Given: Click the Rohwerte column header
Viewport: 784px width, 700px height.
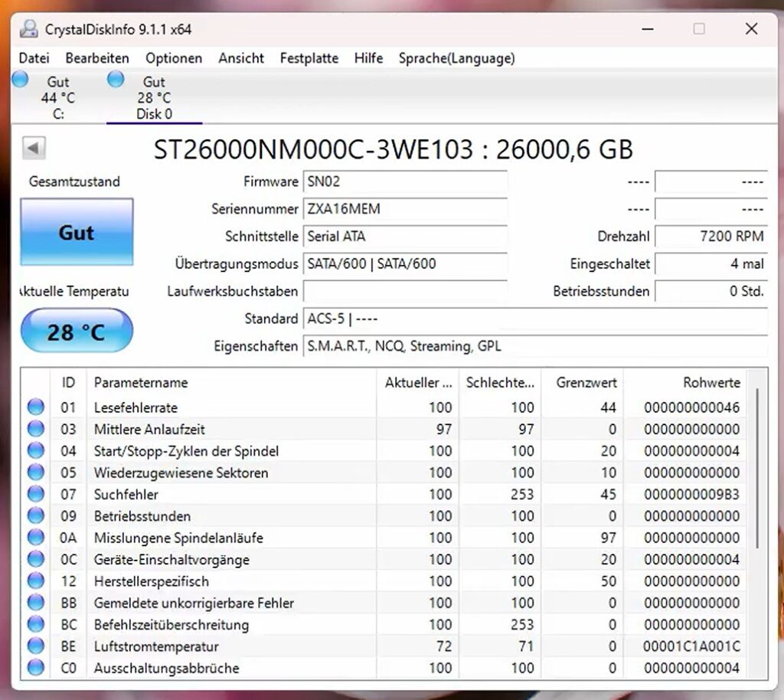Looking at the screenshot, I should [685, 382].
